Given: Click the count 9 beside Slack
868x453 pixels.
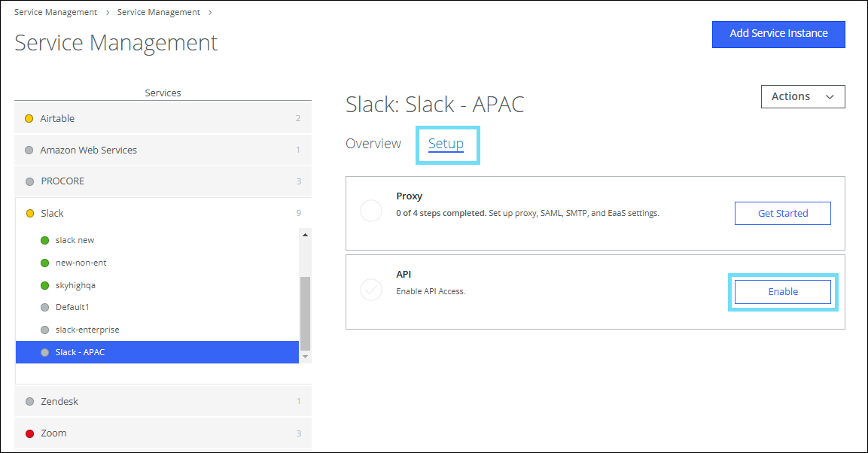Looking at the screenshot, I should click(x=299, y=213).
